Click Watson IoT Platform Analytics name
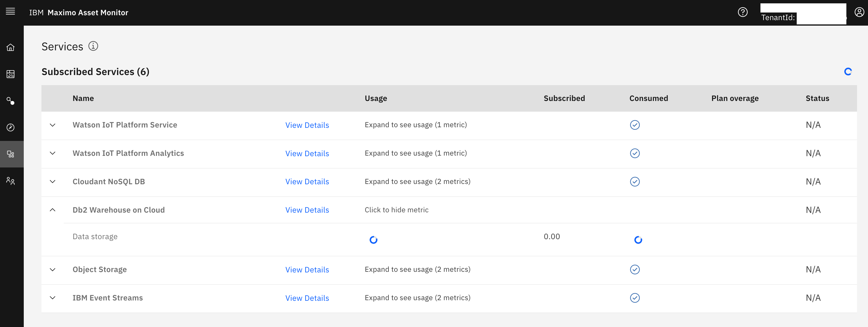 tap(128, 153)
